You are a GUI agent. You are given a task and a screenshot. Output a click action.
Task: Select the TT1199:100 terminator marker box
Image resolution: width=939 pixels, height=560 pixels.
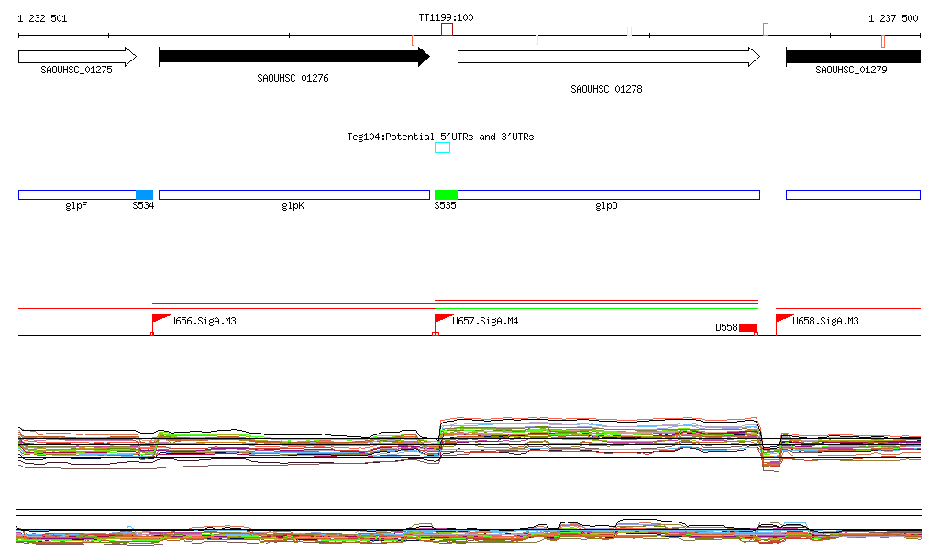(447, 30)
